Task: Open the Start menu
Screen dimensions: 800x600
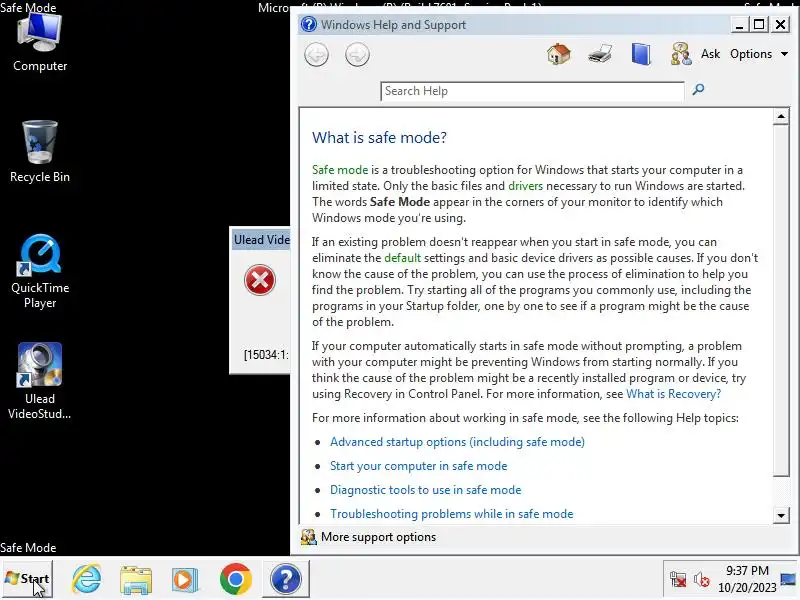Action: tap(27, 579)
